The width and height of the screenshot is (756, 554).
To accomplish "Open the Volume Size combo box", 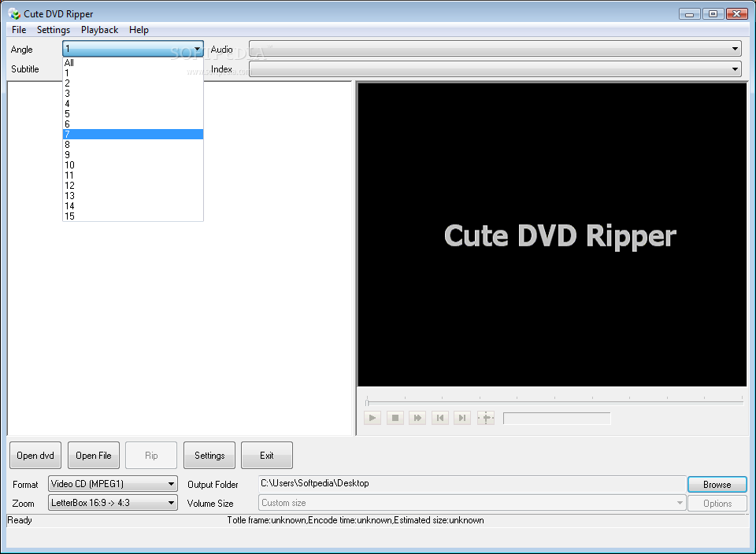I will [472, 503].
